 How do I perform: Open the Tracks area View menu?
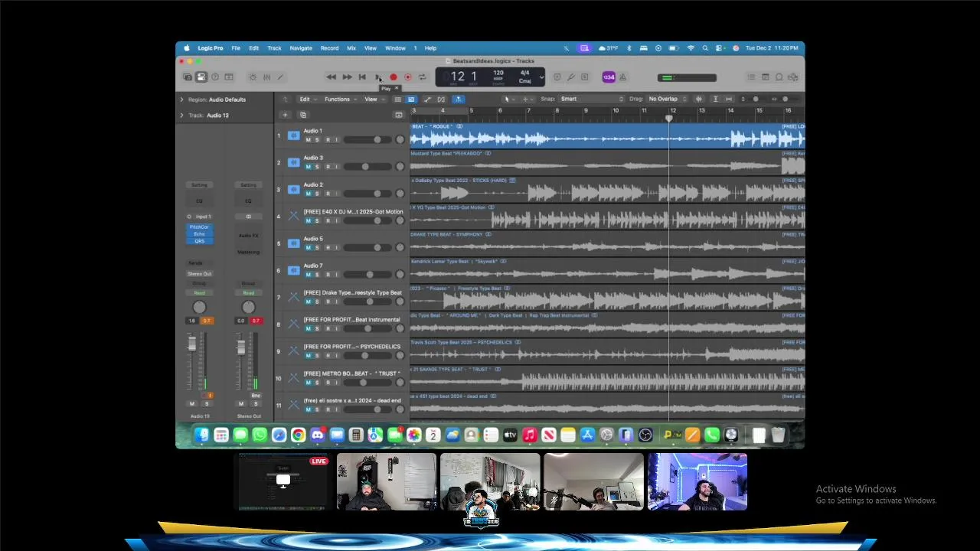coord(373,99)
